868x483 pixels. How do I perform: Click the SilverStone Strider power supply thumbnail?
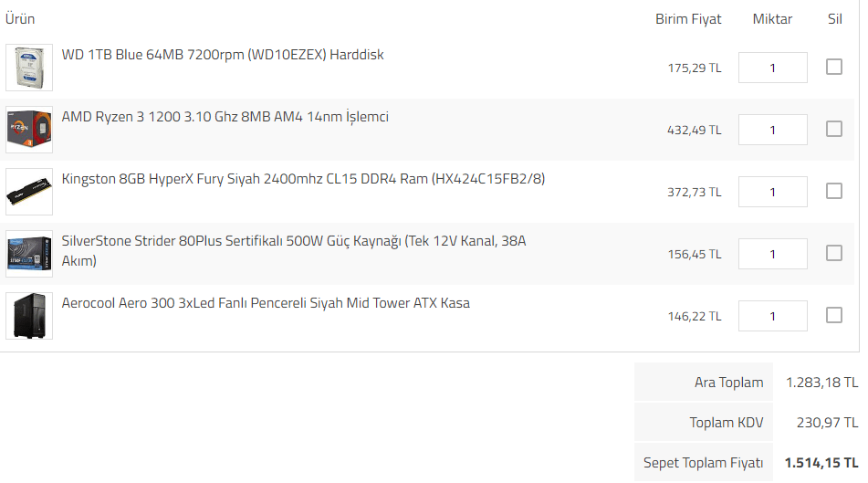point(28,254)
